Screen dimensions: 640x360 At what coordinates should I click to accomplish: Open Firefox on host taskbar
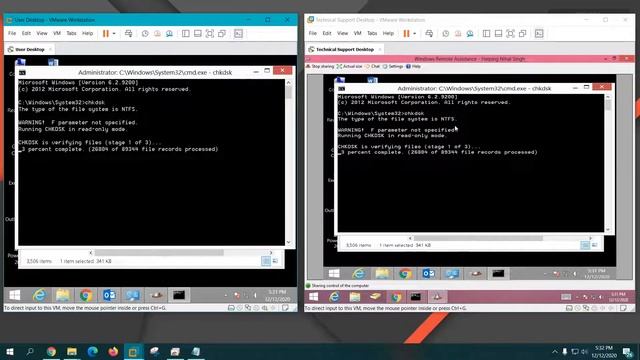[113, 351]
